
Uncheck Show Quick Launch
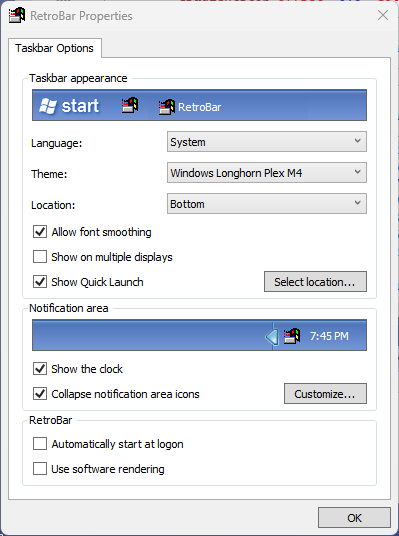(x=40, y=282)
